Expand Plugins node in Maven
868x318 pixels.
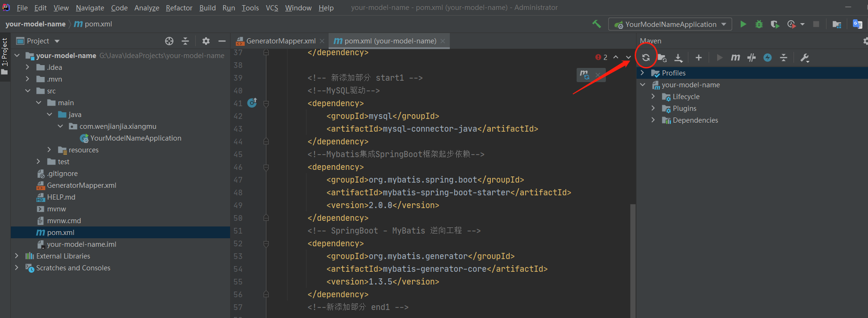click(x=653, y=108)
